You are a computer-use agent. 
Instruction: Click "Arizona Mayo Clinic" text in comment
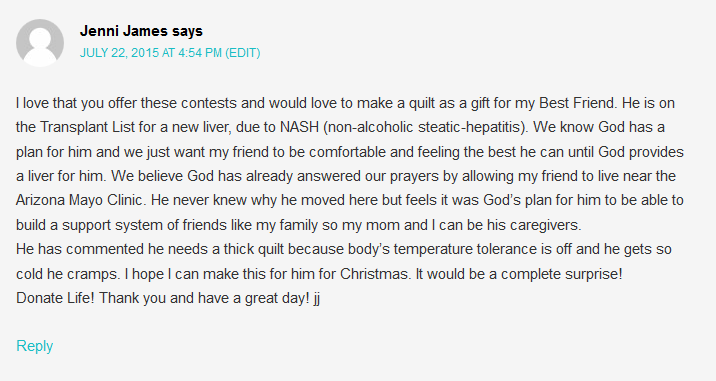coord(79,200)
